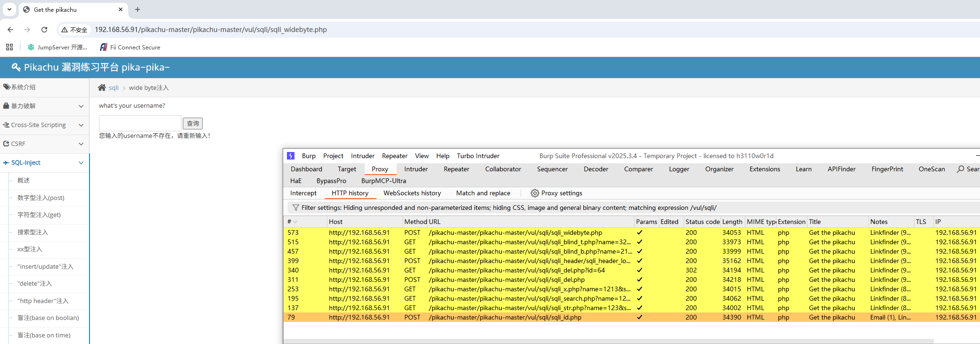Switch to the Extensions tab
The width and height of the screenshot is (980, 344).
[765, 169]
